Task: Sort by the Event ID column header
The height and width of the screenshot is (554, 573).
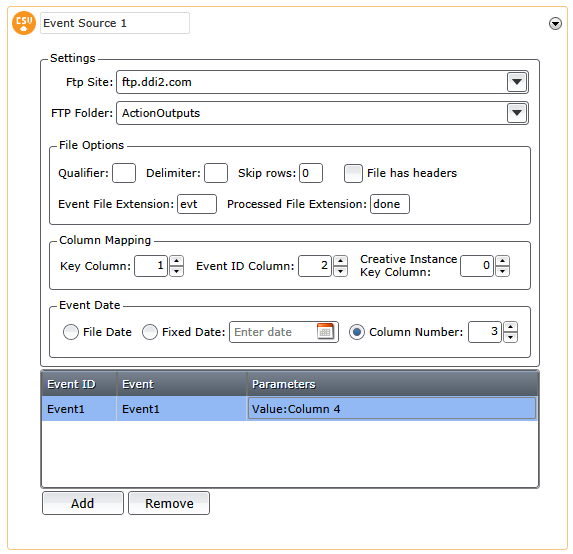Action: 79,384
